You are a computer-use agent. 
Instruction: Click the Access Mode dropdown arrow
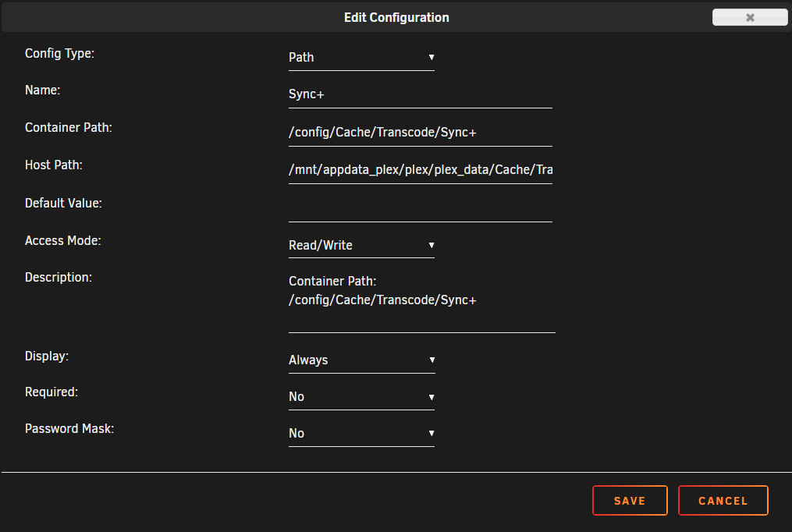pos(431,245)
